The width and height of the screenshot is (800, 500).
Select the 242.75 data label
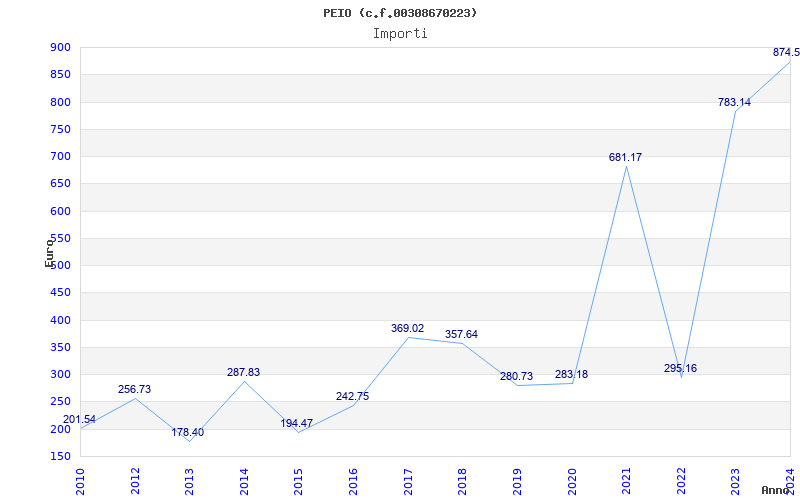[353, 396]
